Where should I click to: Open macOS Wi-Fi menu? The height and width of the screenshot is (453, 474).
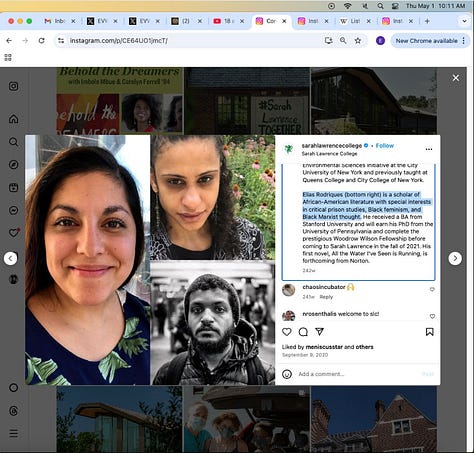[348, 6]
